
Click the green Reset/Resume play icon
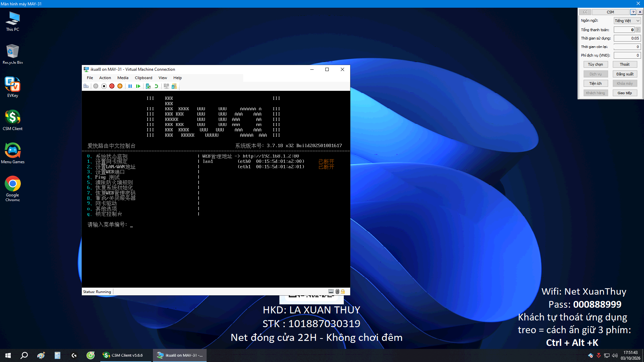[x=138, y=86]
